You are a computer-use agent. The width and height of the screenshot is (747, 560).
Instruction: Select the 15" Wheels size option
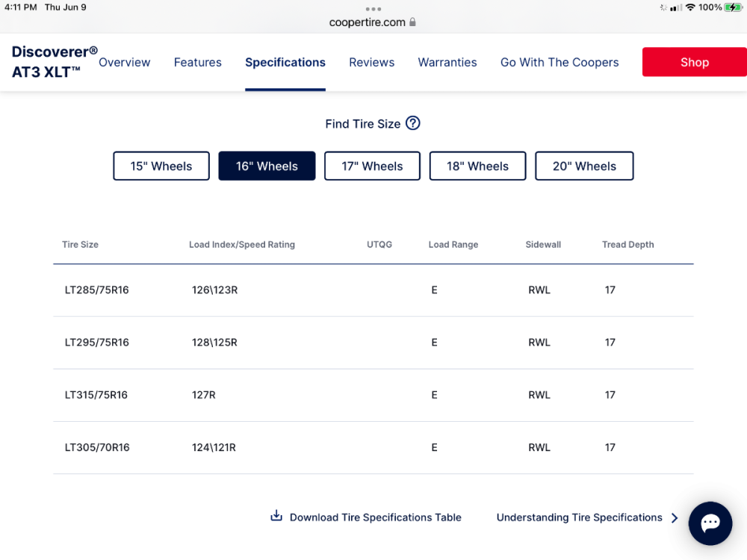click(x=161, y=166)
